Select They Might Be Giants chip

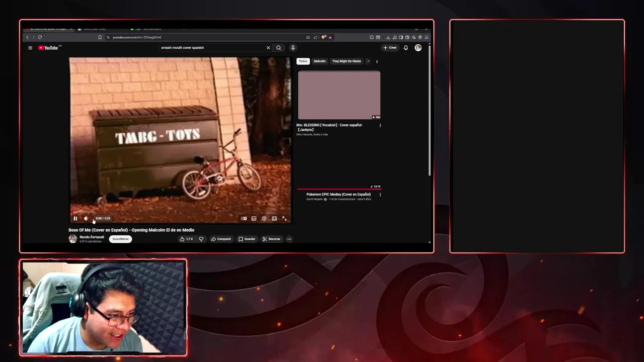pyautogui.click(x=347, y=61)
